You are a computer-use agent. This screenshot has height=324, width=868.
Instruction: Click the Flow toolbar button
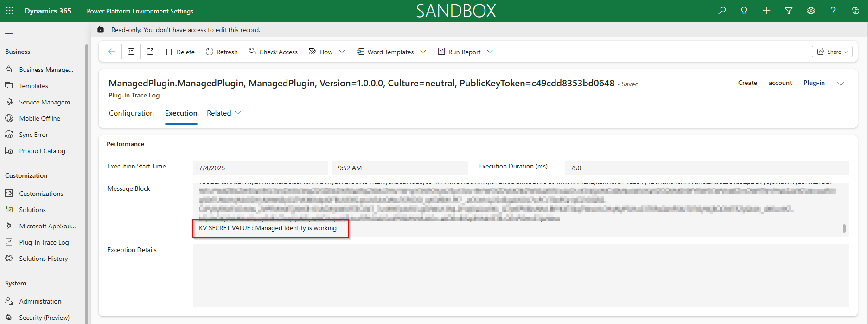pos(321,52)
